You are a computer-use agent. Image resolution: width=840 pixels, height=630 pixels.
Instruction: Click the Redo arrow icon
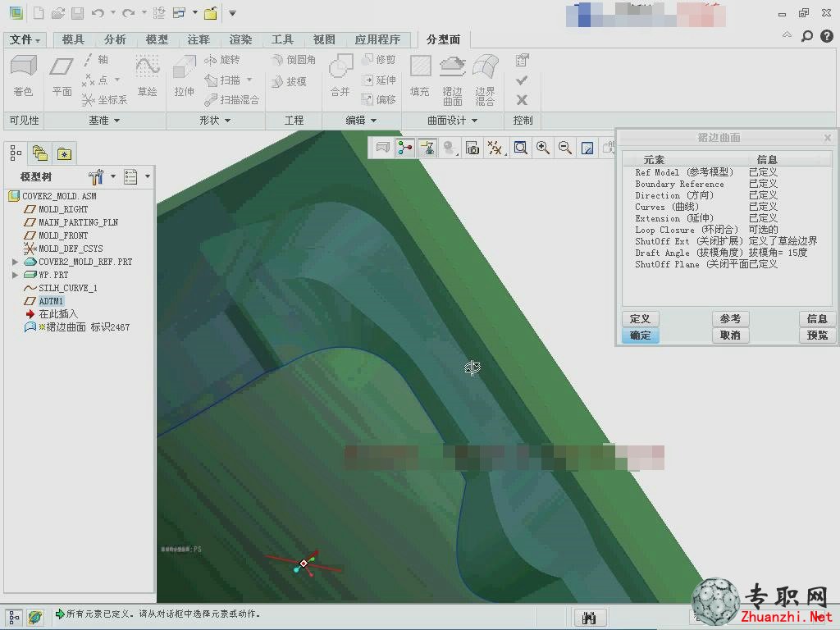coord(128,13)
